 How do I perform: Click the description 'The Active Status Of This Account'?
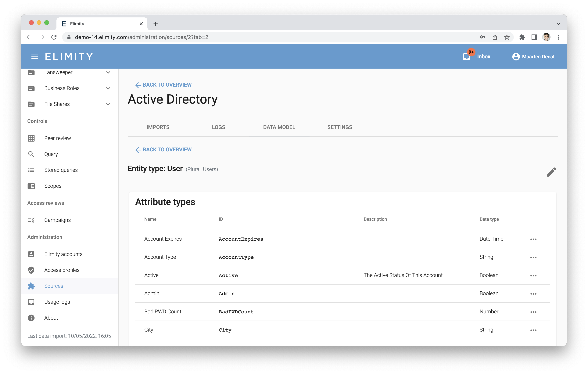(403, 275)
